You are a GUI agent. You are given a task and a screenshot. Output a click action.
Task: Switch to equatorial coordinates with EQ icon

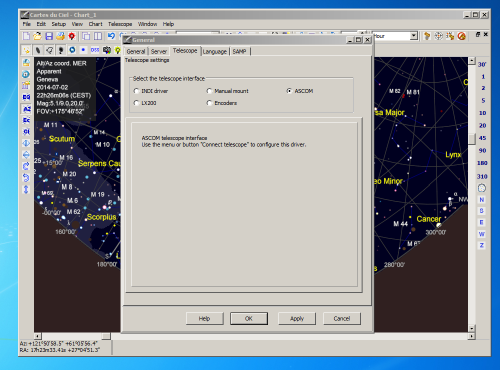pos(26,97)
